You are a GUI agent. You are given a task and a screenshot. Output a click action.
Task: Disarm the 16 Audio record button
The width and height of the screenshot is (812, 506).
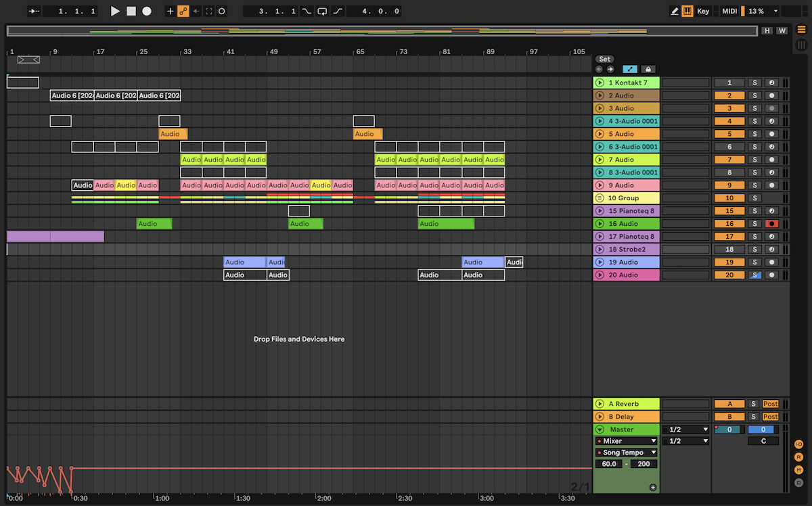[771, 224]
